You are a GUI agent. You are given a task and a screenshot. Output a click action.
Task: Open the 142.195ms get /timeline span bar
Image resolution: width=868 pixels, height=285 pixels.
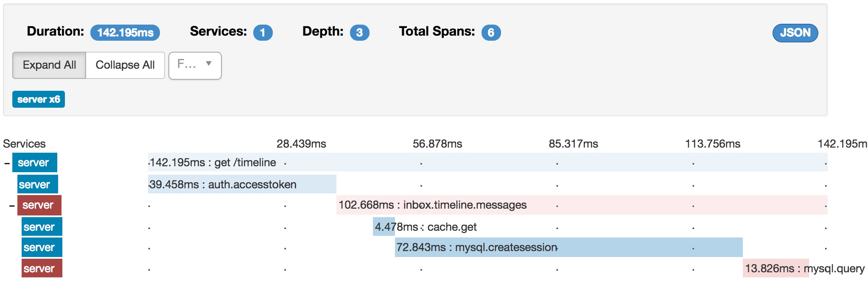point(488,162)
